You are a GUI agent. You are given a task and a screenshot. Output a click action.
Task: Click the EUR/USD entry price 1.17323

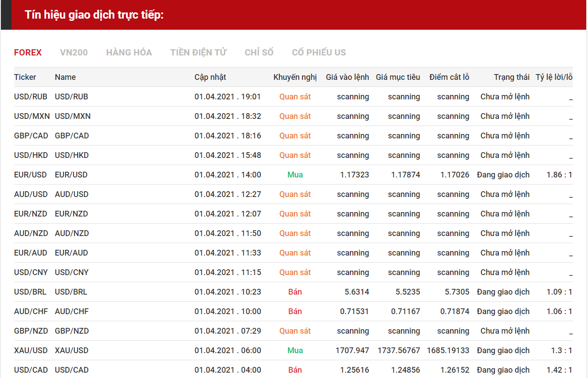355,175
